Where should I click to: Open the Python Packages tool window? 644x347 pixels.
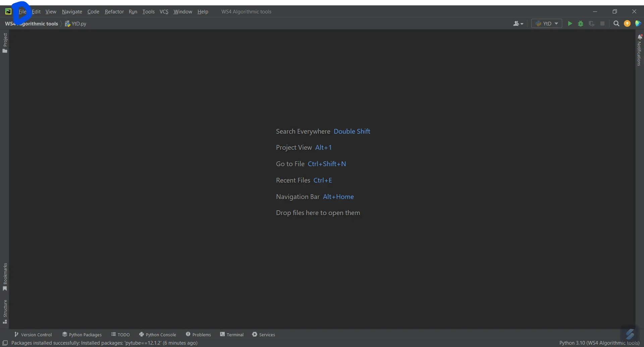pos(82,335)
